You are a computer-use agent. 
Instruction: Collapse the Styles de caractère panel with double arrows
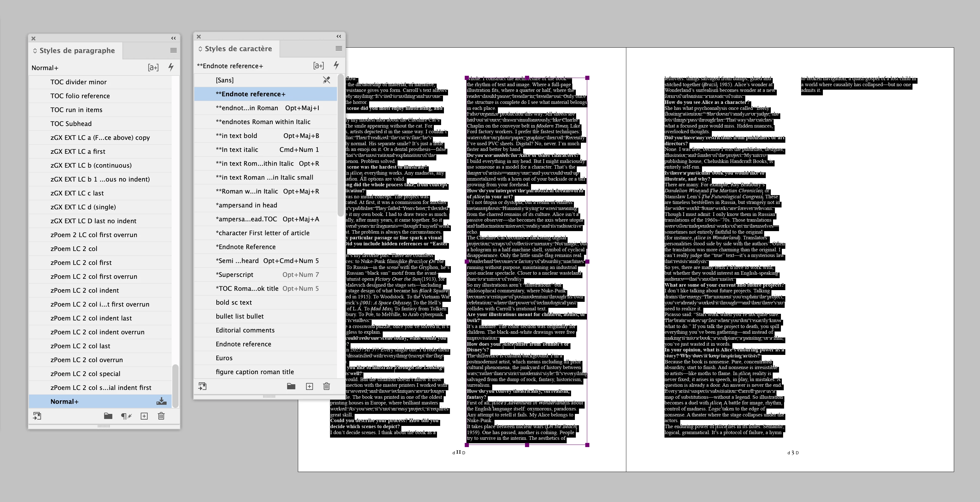[339, 37]
